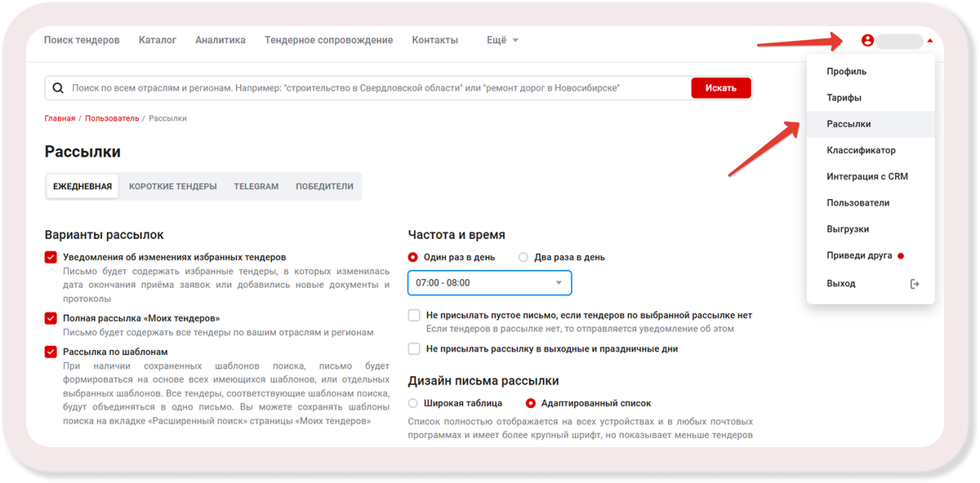Click the logout arrow icon beside Выход
980x483 pixels.
[915, 284]
